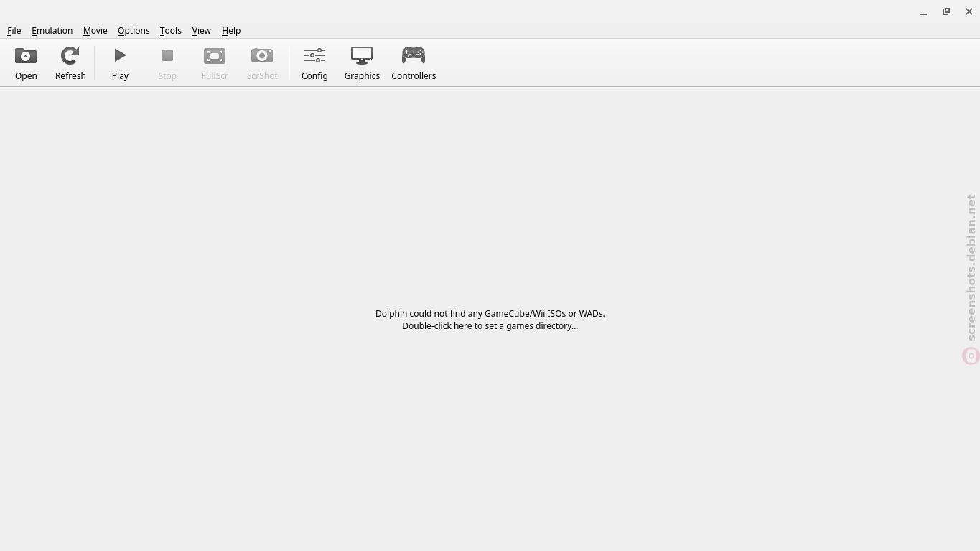Click the FullScr toolbar icon

pos(215,56)
